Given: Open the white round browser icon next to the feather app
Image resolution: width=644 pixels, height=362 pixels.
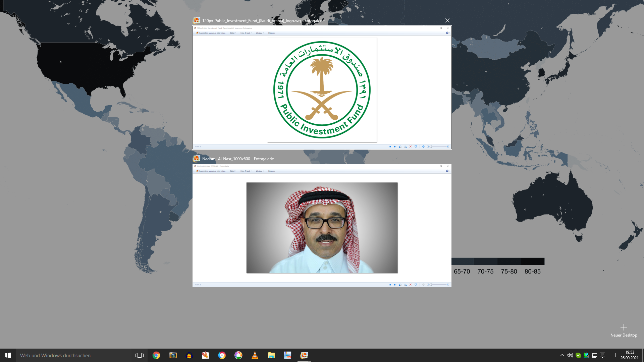Looking at the screenshot, I should (222, 355).
